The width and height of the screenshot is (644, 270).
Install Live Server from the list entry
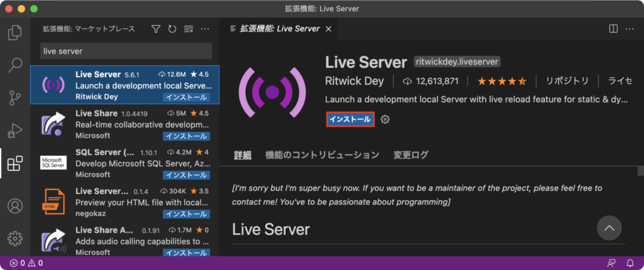coord(186,97)
